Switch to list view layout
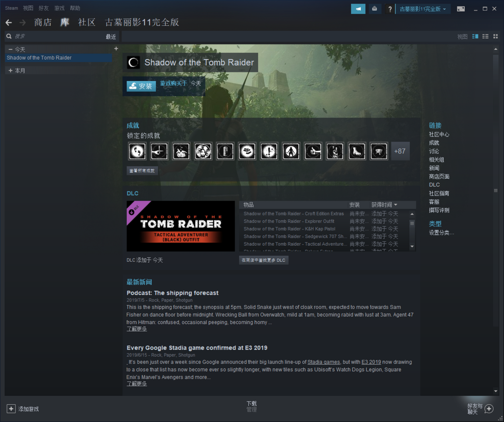The width and height of the screenshot is (504, 422). click(485, 36)
